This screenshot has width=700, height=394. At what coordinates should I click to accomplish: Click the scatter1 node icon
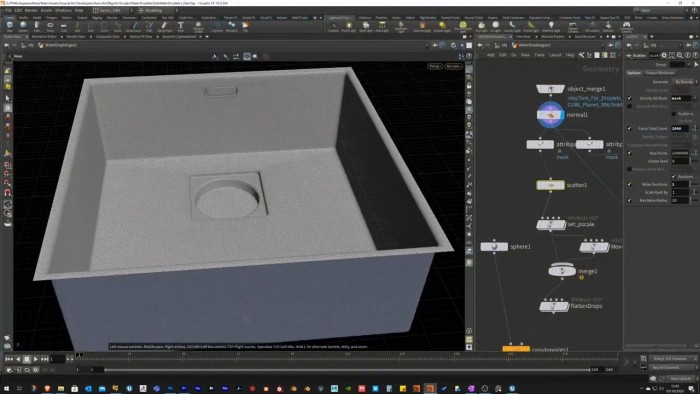pyautogui.click(x=550, y=185)
